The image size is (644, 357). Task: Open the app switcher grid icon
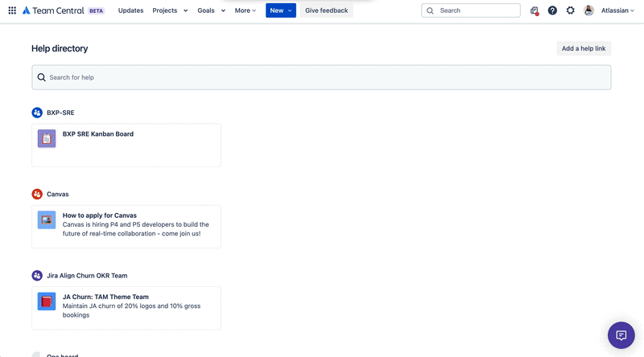click(12, 10)
